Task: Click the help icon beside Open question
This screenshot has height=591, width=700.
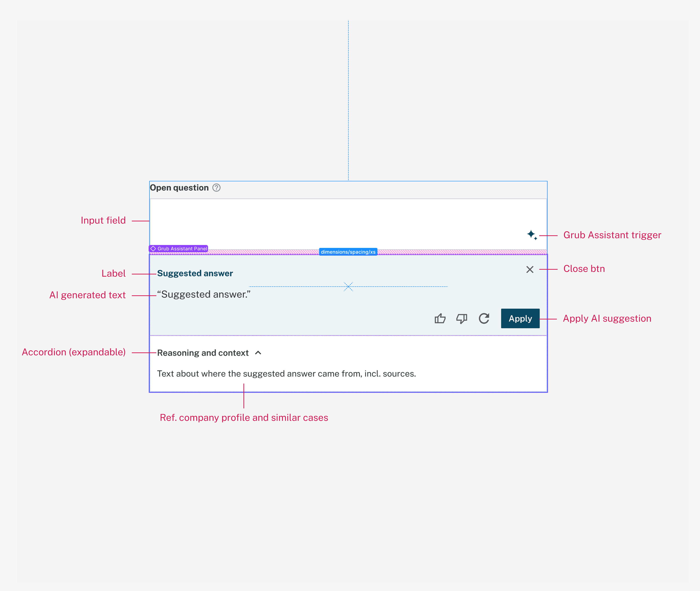Action: point(217,188)
